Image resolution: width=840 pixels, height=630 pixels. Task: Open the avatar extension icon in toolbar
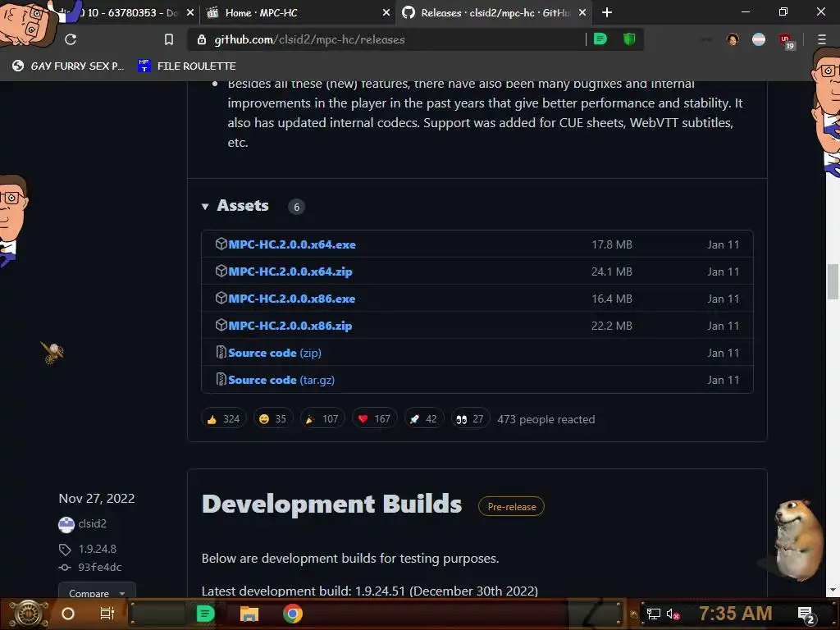coord(733,39)
